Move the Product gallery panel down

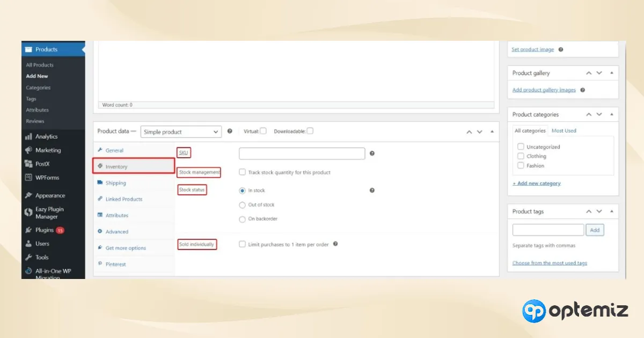tap(599, 73)
